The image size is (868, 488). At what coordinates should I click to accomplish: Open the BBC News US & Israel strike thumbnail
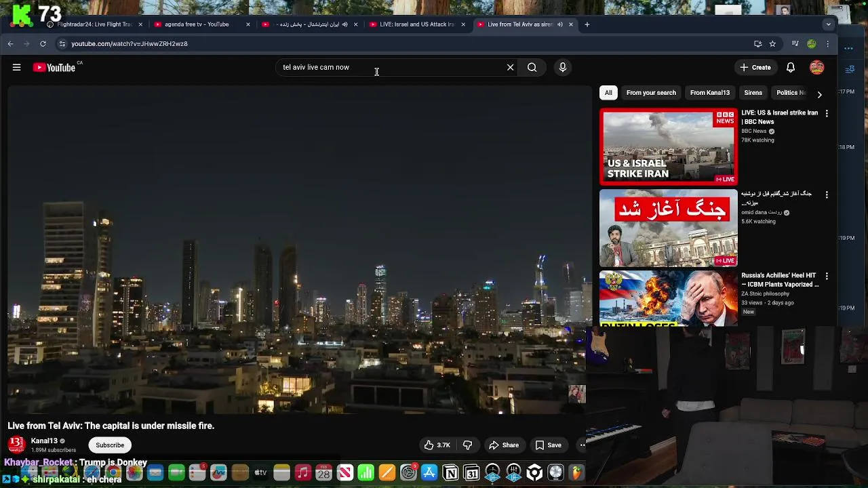pyautogui.click(x=668, y=147)
